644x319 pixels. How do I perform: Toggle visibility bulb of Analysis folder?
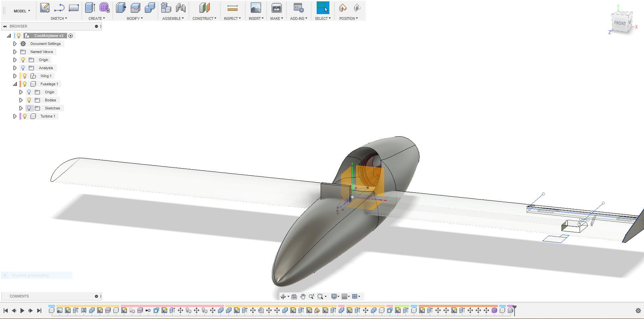click(23, 68)
